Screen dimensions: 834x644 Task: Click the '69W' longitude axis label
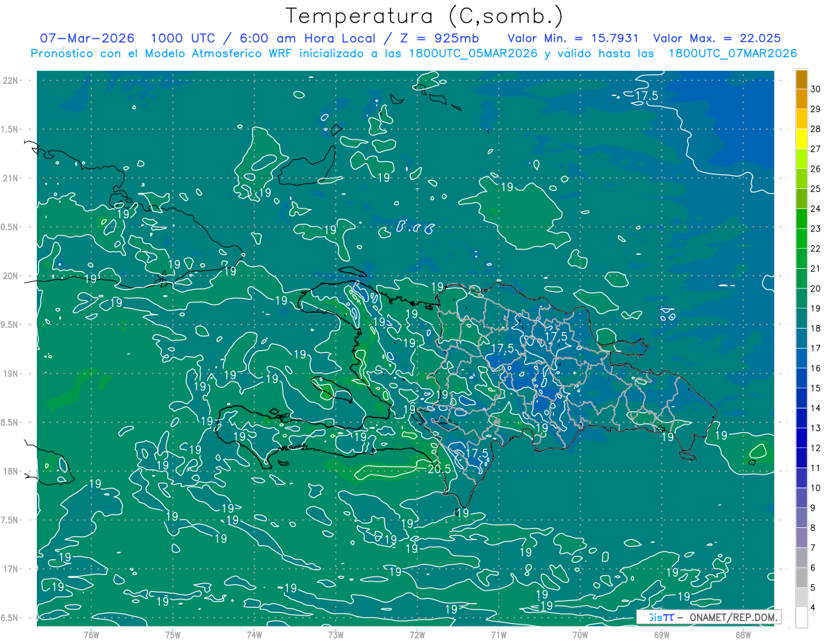pos(662,634)
